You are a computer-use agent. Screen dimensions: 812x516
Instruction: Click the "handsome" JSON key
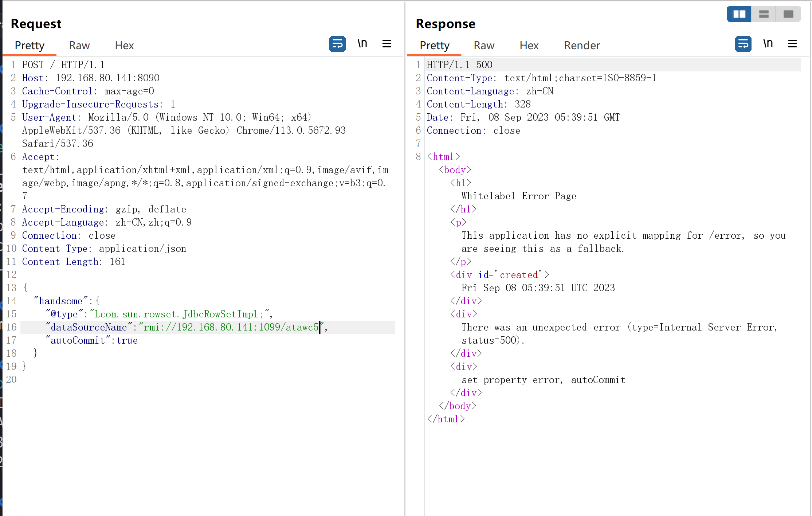click(60, 301)
